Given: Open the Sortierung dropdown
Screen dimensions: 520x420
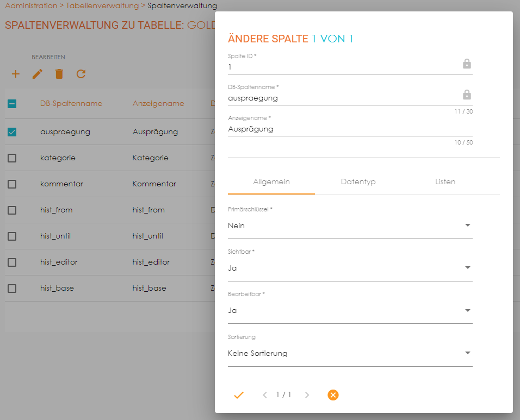Looking at the screenshot, I should tap(350, 353).
